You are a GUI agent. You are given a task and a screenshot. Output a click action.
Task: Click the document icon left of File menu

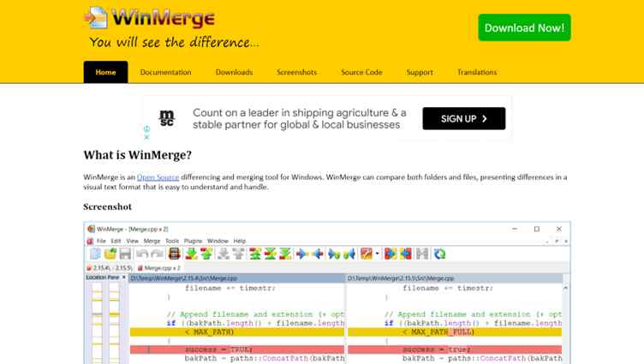click(90, 242)
